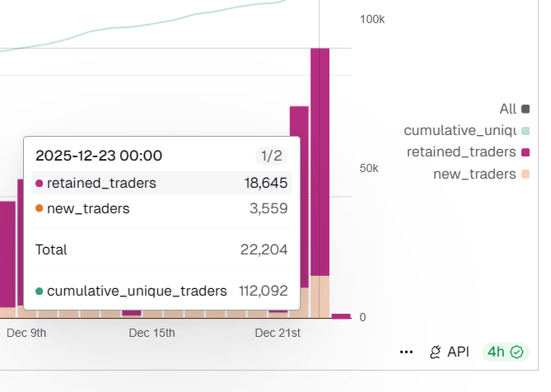The image size is (551, 392).
Task: Select the retained_traders row in tooltip
Action: 161,183
